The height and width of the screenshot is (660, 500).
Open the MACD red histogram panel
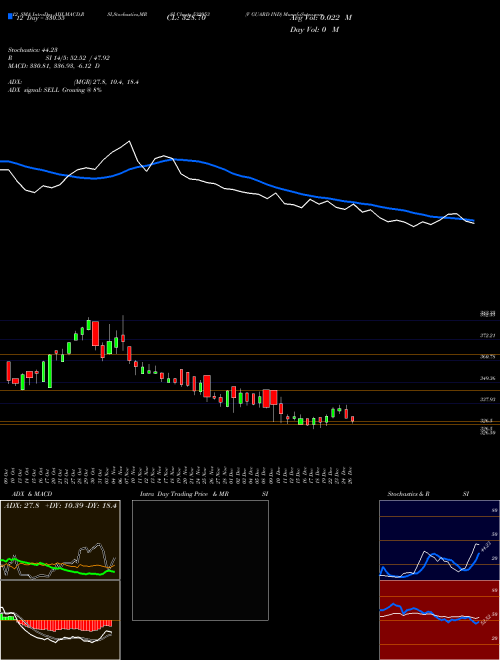pos(60,620)
